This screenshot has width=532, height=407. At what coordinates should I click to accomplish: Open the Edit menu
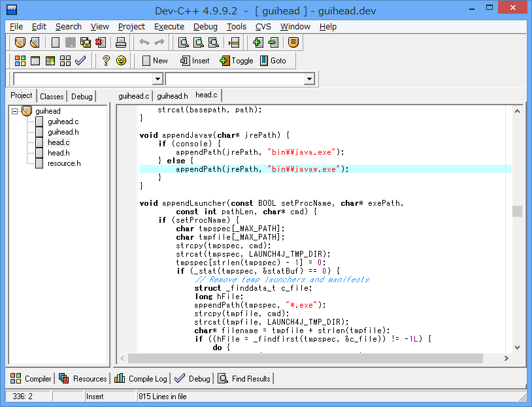pyautogui.click(x=39, y=26)
